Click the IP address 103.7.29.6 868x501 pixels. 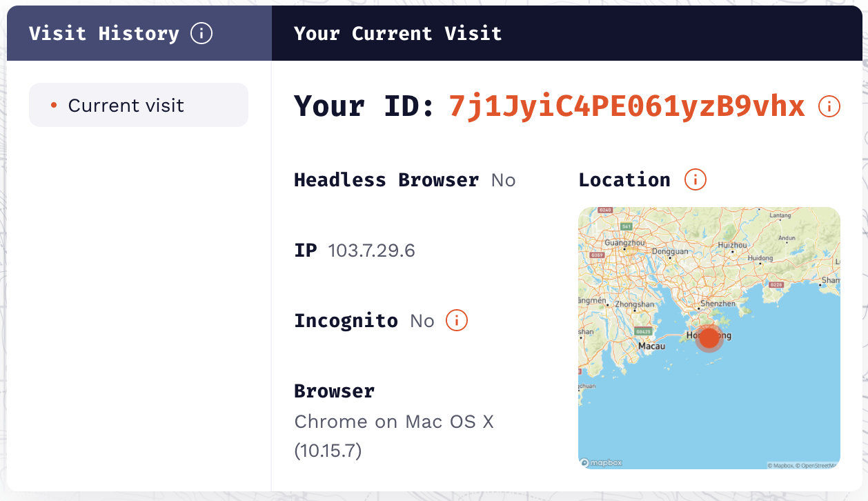coord(371,250)
